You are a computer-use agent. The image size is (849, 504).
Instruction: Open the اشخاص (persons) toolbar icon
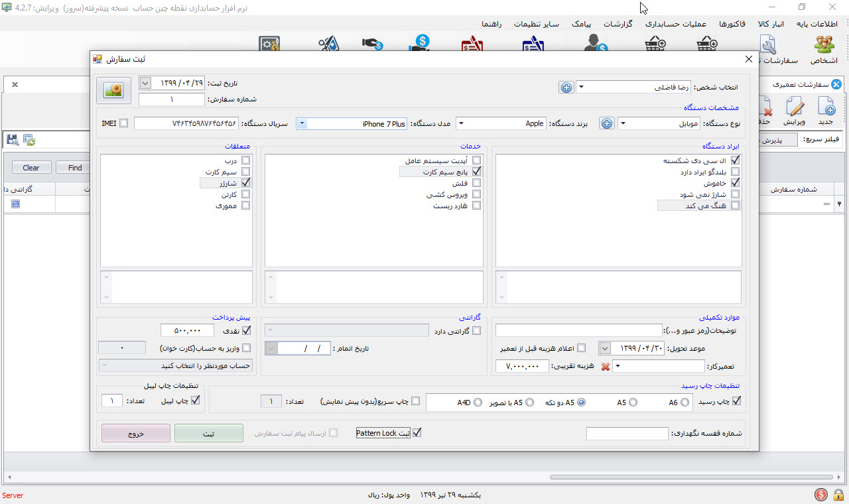point(824,50)
